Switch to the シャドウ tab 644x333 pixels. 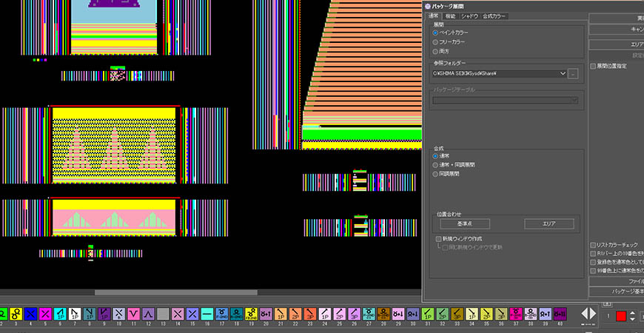[x=469, y=16]
